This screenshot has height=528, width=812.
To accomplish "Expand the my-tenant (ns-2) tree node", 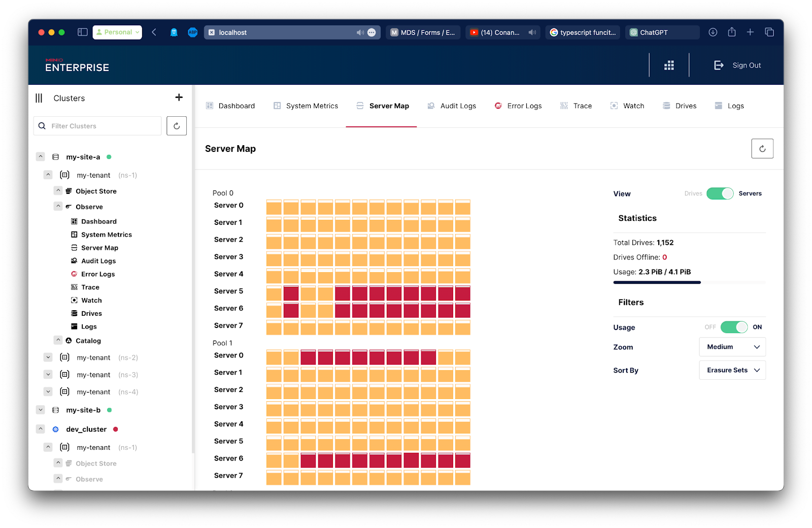I will click(48, 357).
